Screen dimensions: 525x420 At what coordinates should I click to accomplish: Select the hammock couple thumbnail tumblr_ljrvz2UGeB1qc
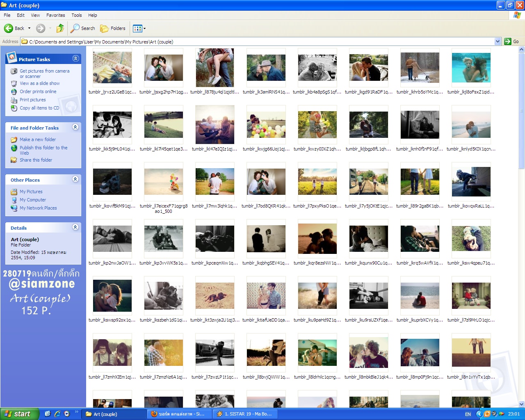pos(112,68)
